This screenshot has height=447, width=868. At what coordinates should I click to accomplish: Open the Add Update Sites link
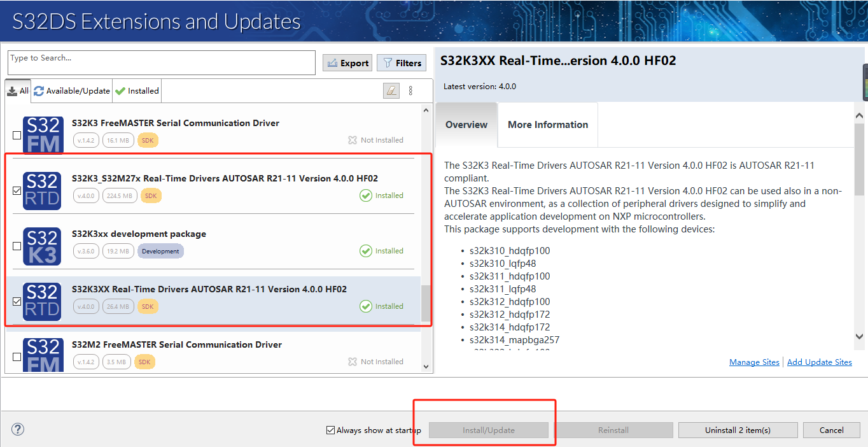[x=820, y=362]
